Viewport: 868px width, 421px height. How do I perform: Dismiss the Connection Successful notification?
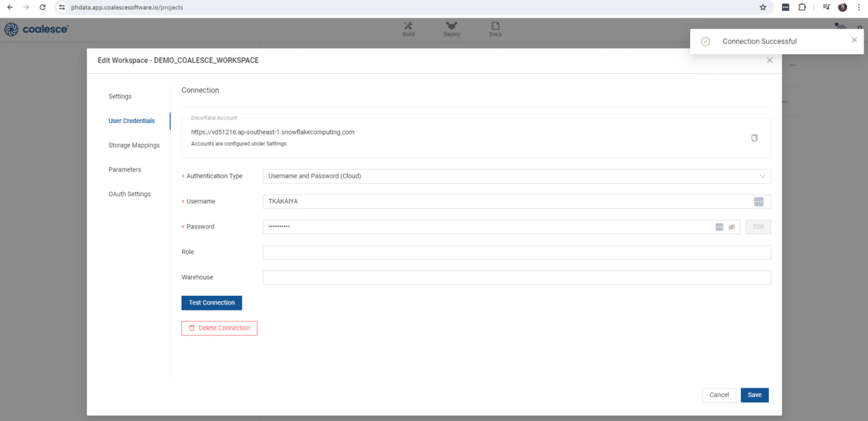pyautogui.click(x=854, y=41)
